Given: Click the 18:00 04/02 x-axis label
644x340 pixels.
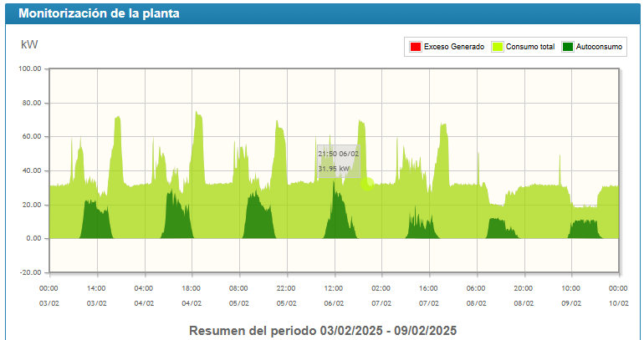Looking at the screenshot, I should [x=192, y=296].
